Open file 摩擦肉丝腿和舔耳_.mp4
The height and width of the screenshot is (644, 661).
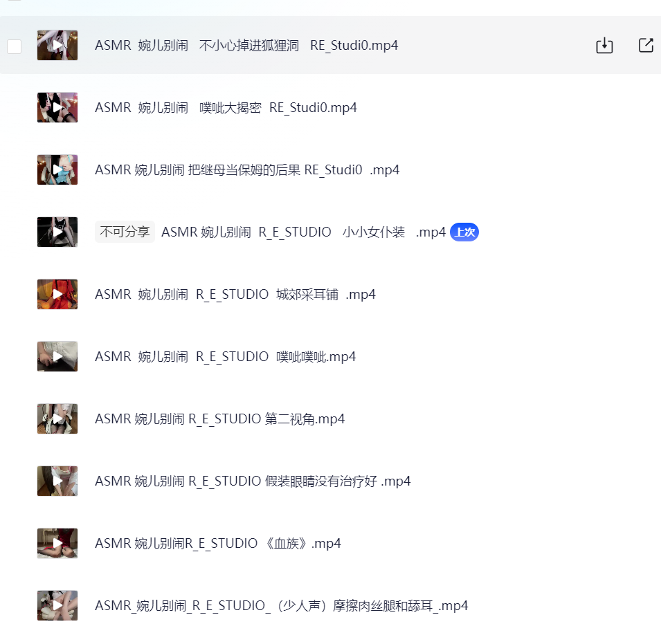pos(281,606)
